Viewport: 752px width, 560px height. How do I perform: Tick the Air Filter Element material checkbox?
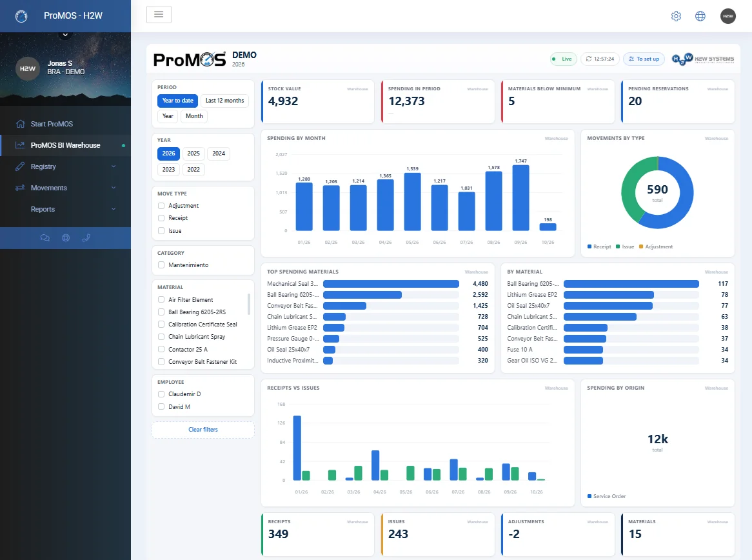(161, 299)
